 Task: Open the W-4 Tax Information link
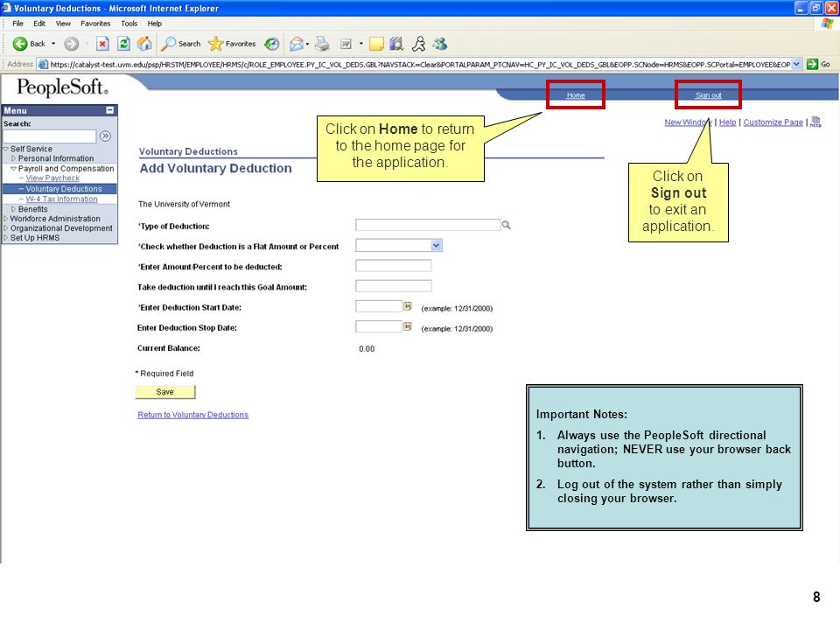(61, 199)
